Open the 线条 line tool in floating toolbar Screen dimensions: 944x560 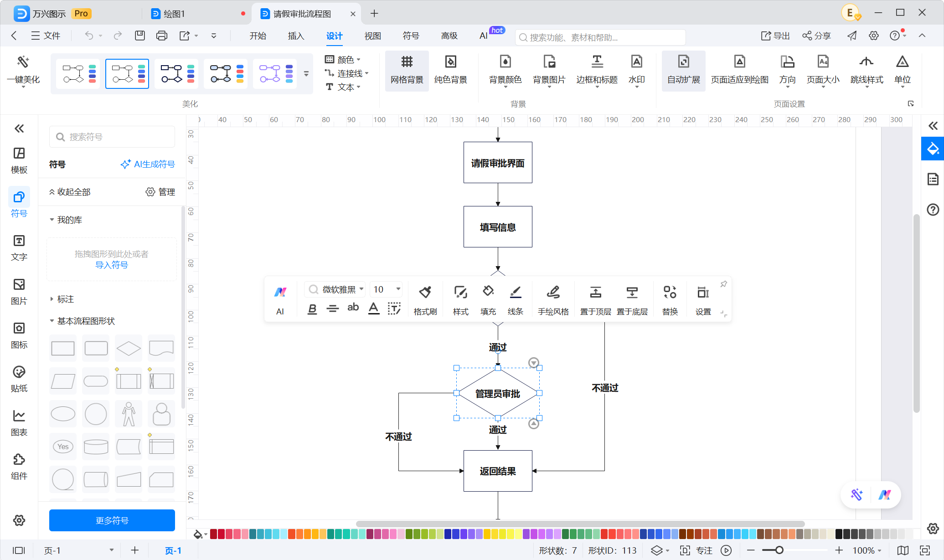pyautogui.click(x=515, y=300)
